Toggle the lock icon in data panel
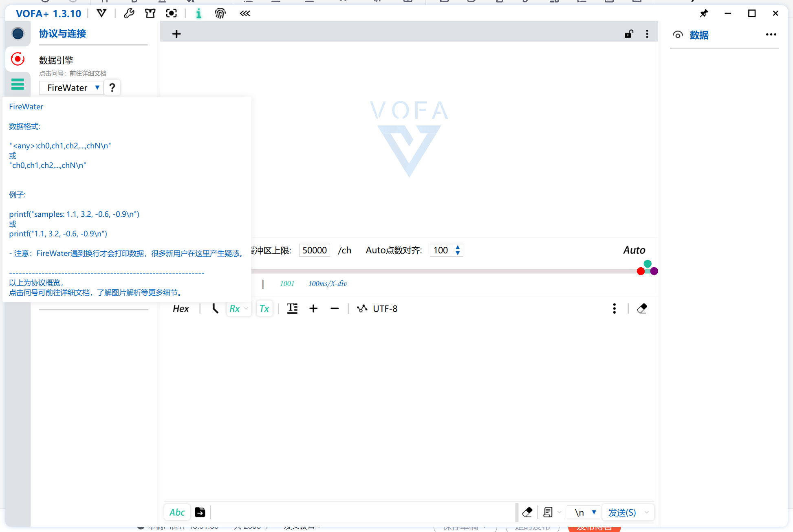 click(x=628, y=33)
